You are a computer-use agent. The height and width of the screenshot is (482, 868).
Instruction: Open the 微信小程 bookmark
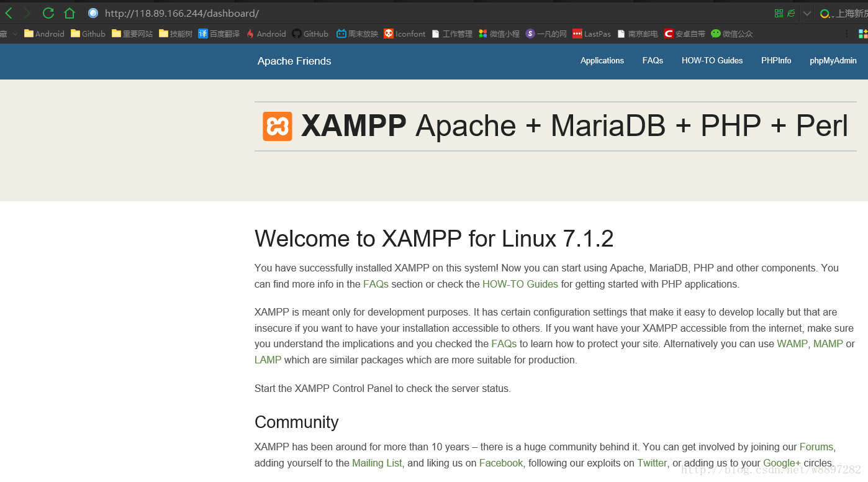499,34
